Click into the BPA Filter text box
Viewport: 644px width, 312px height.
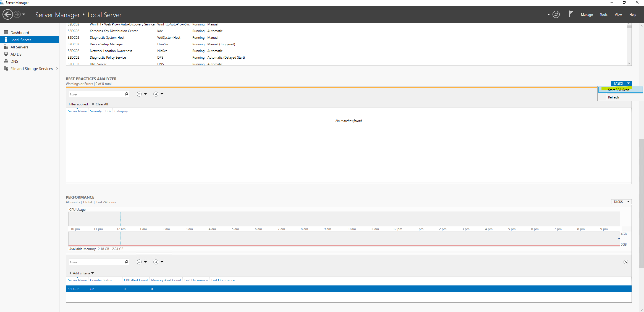(x=96, y=94)
